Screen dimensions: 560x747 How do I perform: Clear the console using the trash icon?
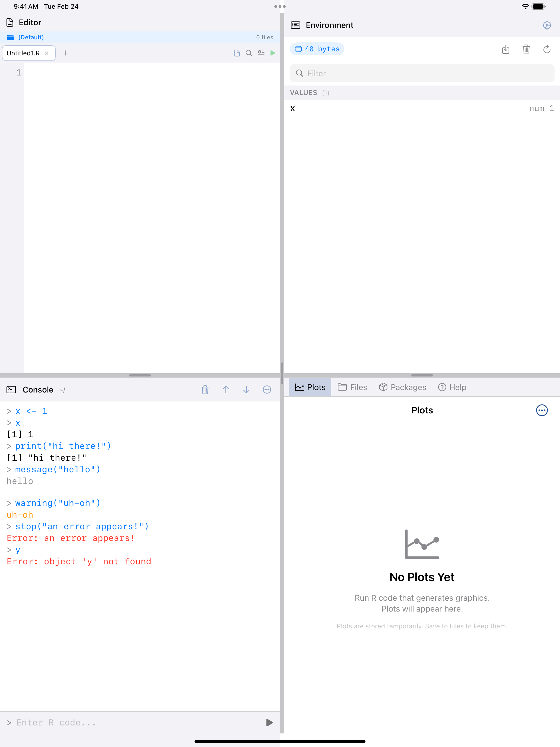(205, 389)
